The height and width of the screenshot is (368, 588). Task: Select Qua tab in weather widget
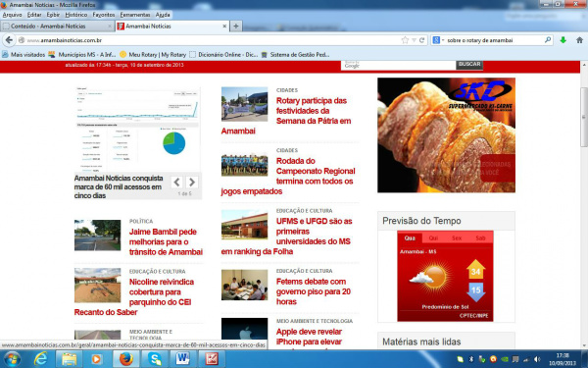point(410,237)
